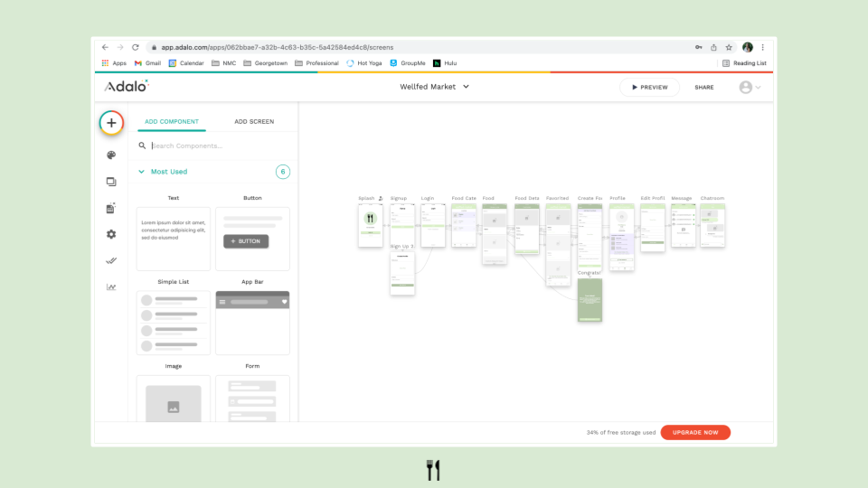Open the Gmail bookmark
868x488 pixels.
point(147,63)
